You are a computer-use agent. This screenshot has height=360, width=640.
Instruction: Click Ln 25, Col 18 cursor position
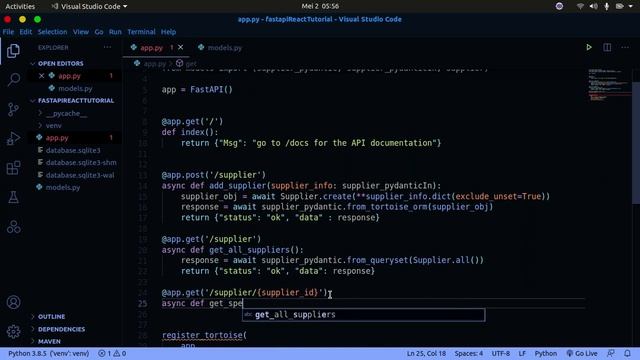[426, 353]
